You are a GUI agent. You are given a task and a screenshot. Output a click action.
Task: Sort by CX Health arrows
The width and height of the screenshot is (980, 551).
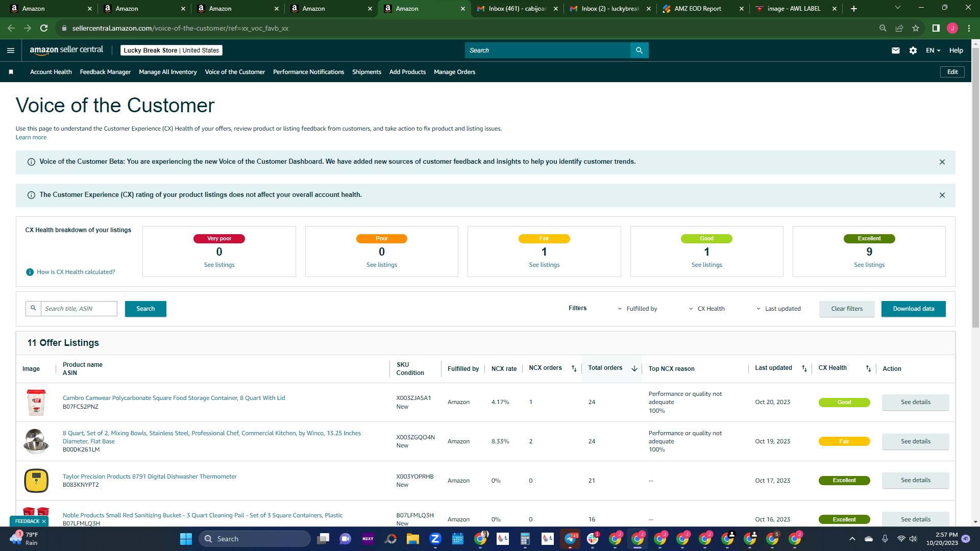point(868,369)
